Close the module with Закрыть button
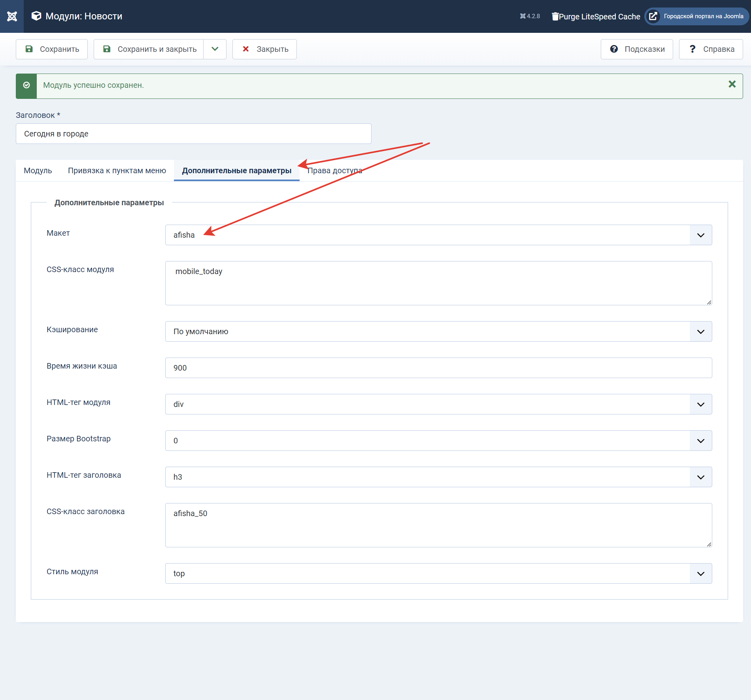This screenshot has height=700, width=751. [264, 49]
